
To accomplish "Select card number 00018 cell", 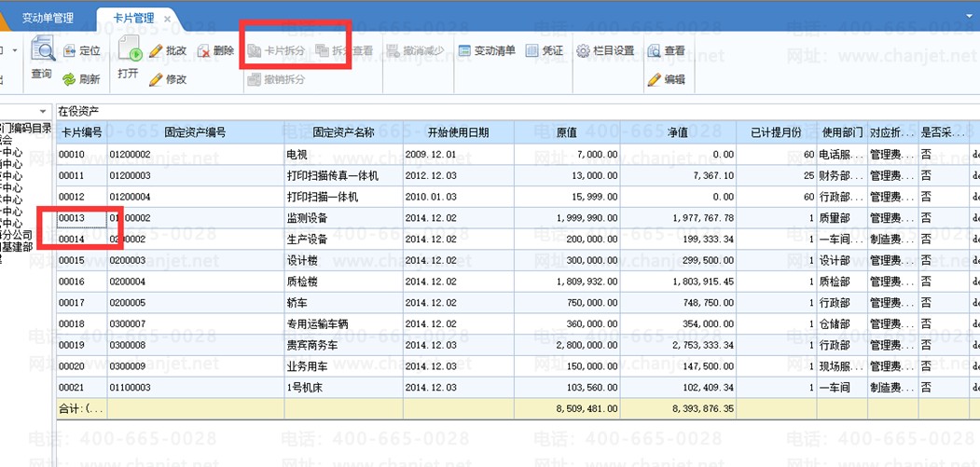I will point(82,324).
